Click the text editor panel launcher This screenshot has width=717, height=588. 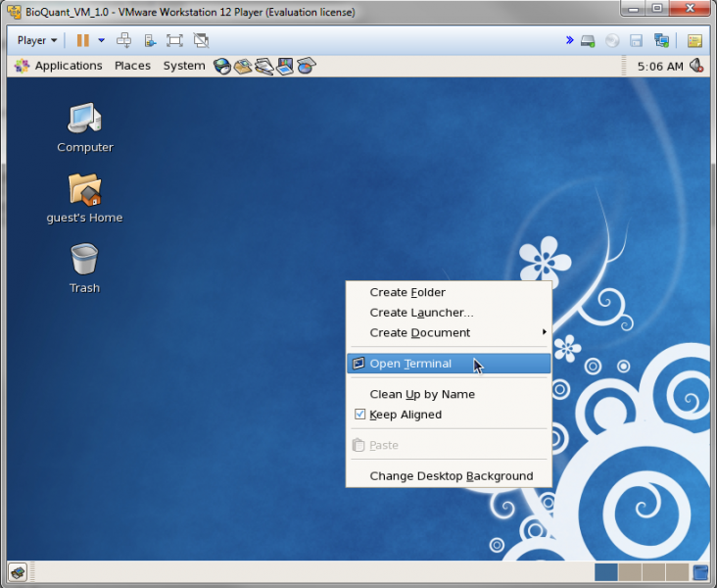click(263, 67)
